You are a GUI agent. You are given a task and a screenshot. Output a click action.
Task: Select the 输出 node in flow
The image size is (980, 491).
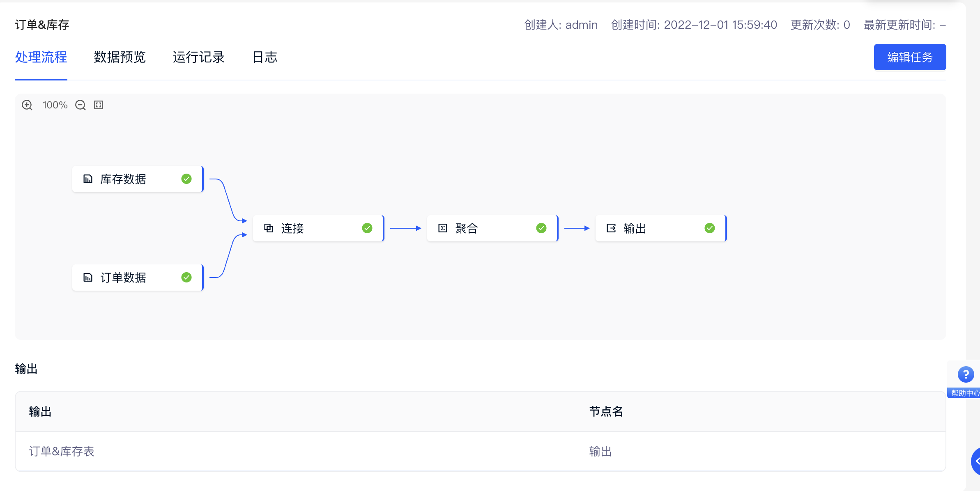pos(661,228)
